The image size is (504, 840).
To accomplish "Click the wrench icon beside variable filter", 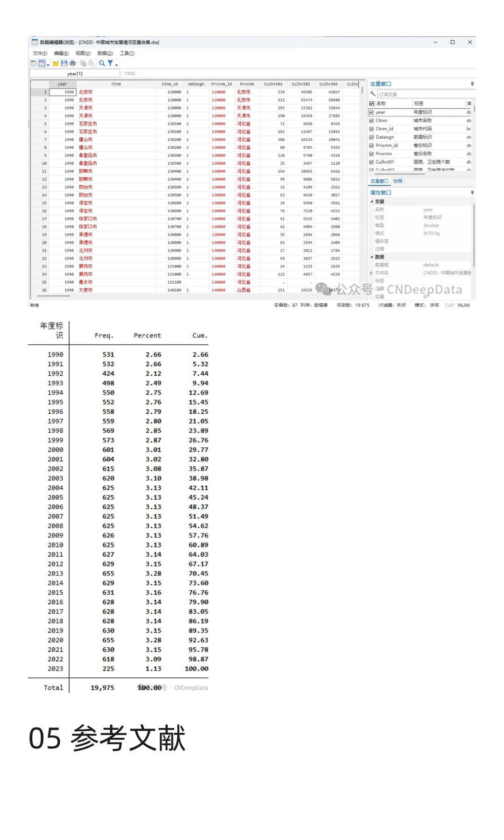I will (372, 94).
